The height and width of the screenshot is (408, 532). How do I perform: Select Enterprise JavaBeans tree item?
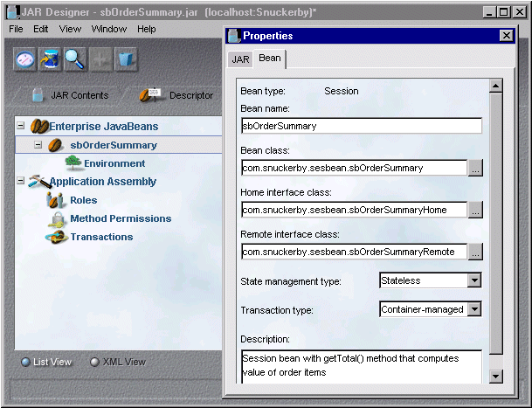coord(104,127)
